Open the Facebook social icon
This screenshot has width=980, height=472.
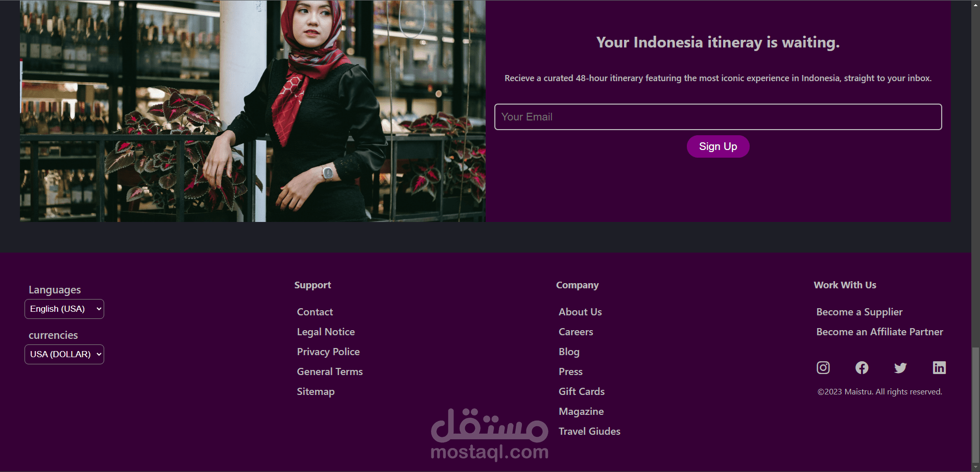click(862, 367)
